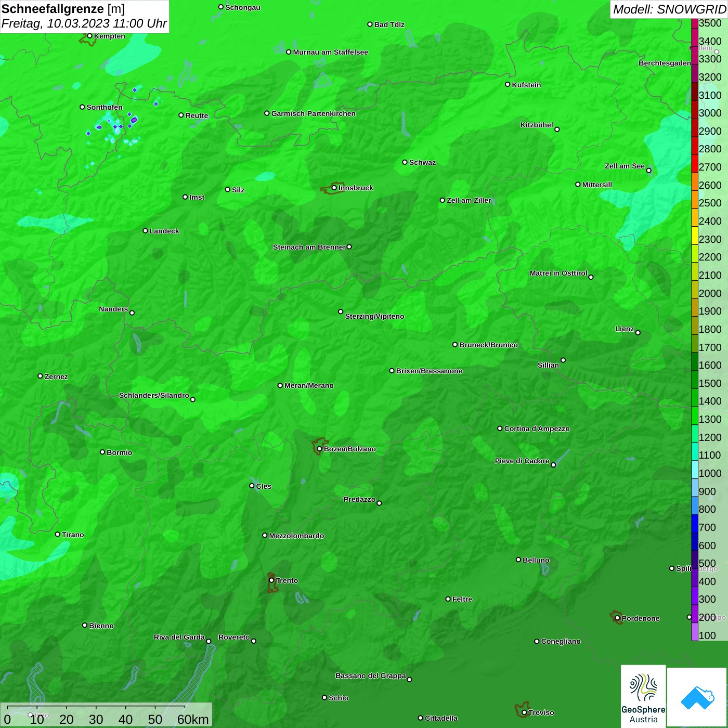Viewport: 728px width, 728px height.
Task: Click the Feltre location dot
Action: (x=448, y=599)
